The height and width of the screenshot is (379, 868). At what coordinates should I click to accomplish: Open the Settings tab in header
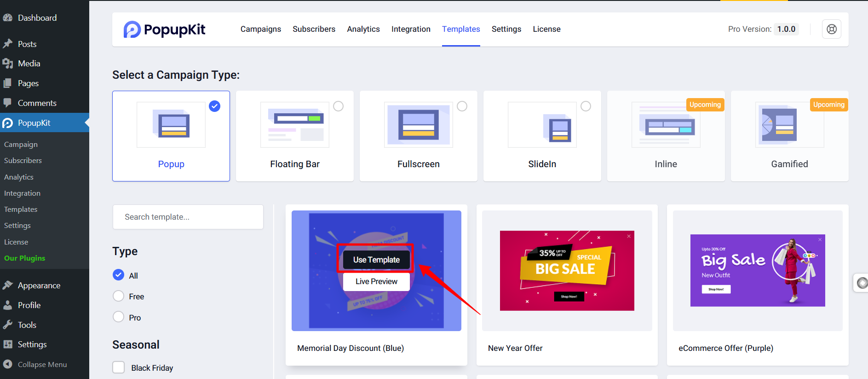[506, 29]
